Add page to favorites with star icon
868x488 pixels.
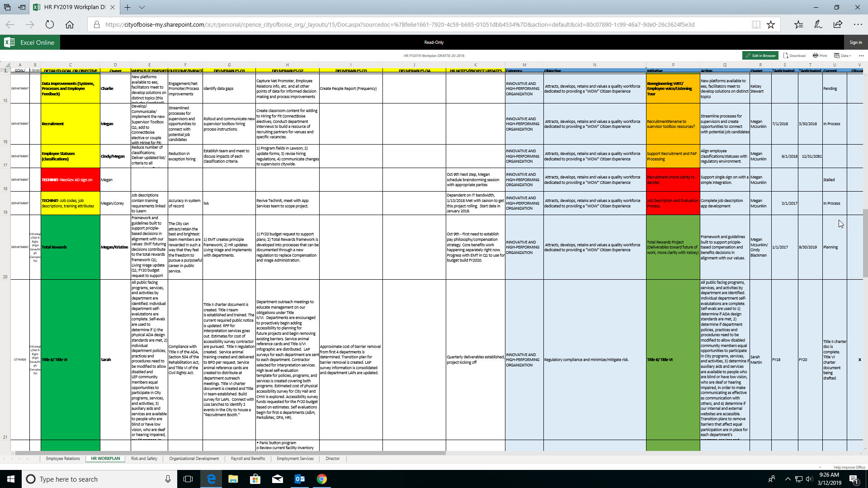771,25
